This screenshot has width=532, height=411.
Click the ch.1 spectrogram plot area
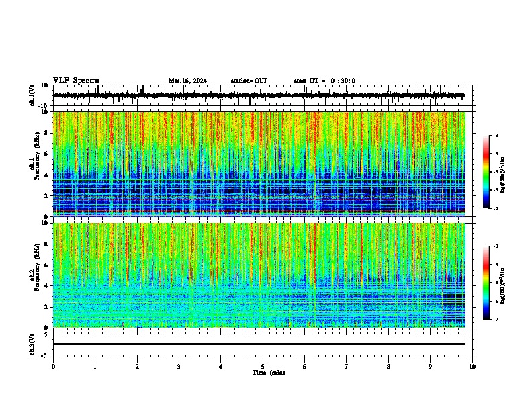coord(259,164)
